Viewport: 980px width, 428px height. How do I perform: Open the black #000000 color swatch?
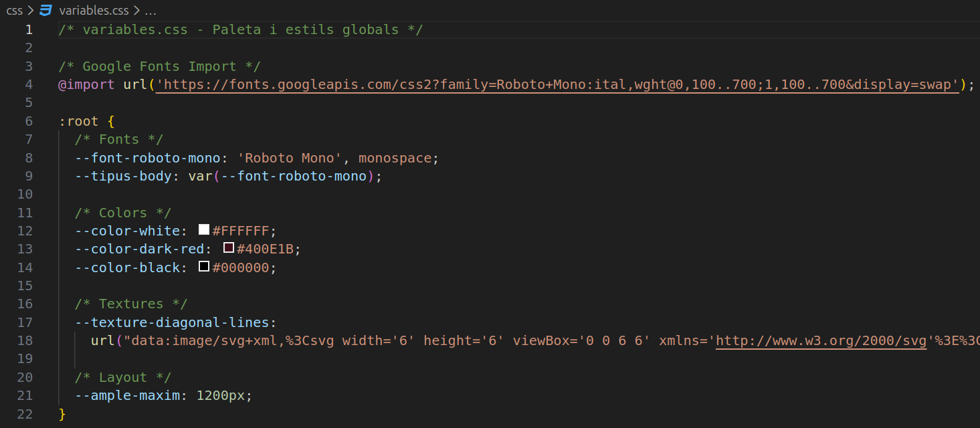coord(204,267)
